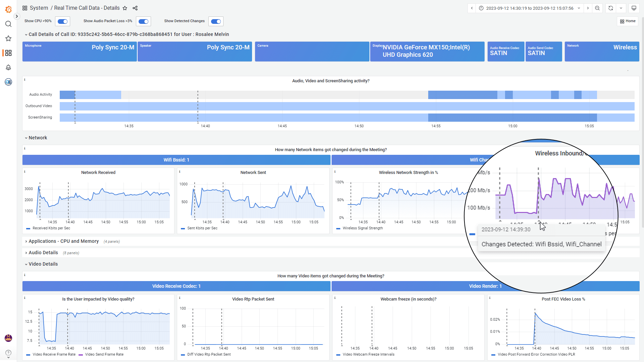Zoom out the time range

pyautogui.click(x=597, y=8)
